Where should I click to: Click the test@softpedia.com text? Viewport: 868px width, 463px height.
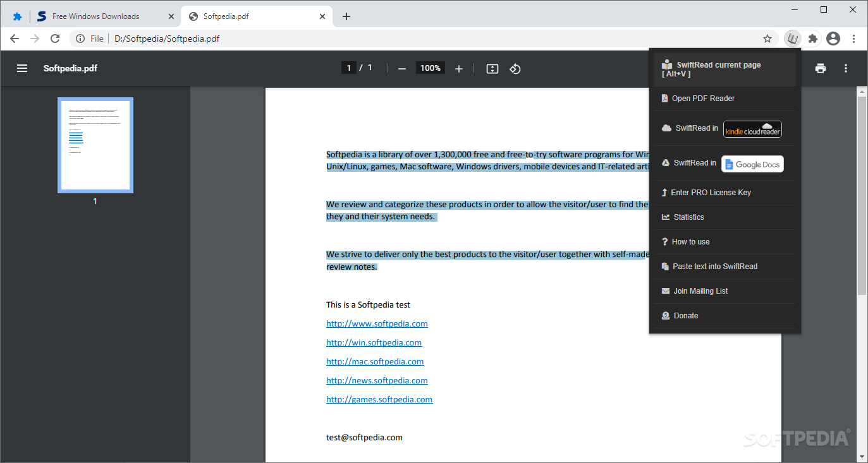pos(364,437)
